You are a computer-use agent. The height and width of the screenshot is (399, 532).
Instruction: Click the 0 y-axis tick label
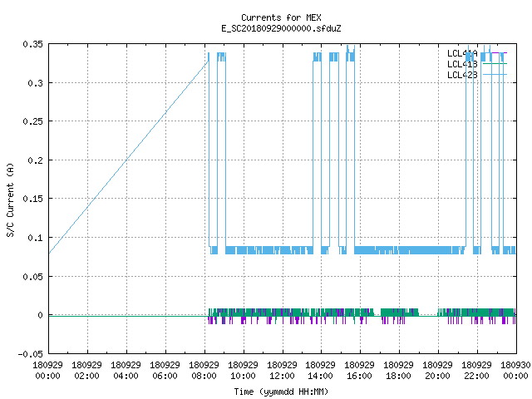[41, 315]
